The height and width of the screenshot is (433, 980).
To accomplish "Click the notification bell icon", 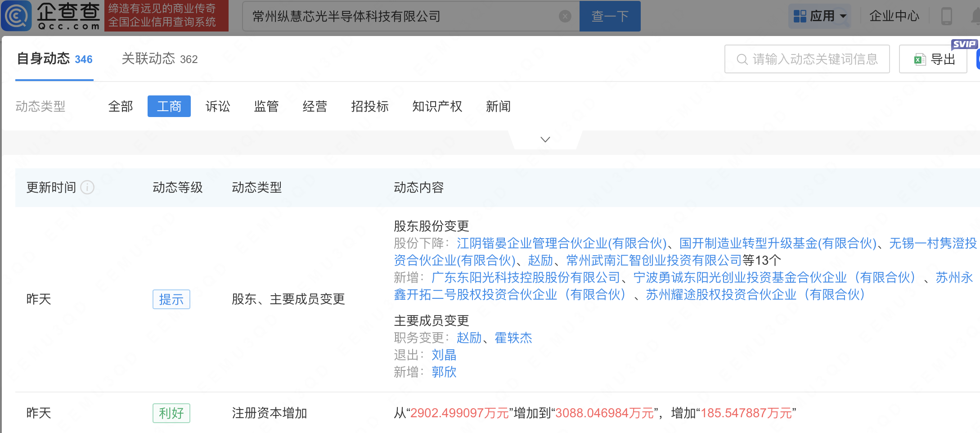I will click(x=976, y=16).
